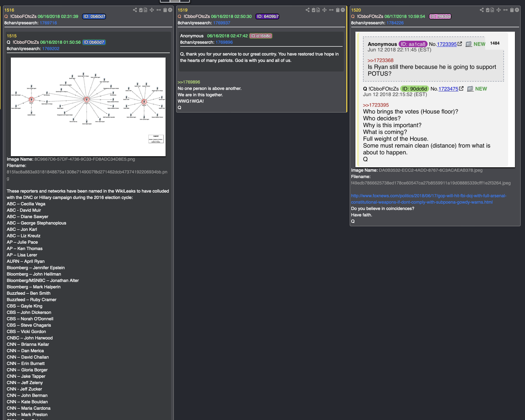Click the four-way move icon on post 1519
The height and width of the screenshot is (420, 525).
click(x=324, y=10)
